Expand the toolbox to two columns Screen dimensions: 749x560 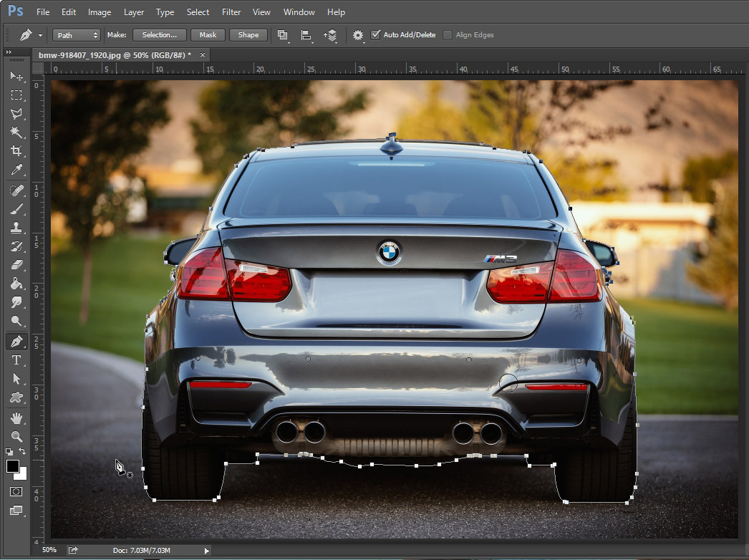pos(9,52)
